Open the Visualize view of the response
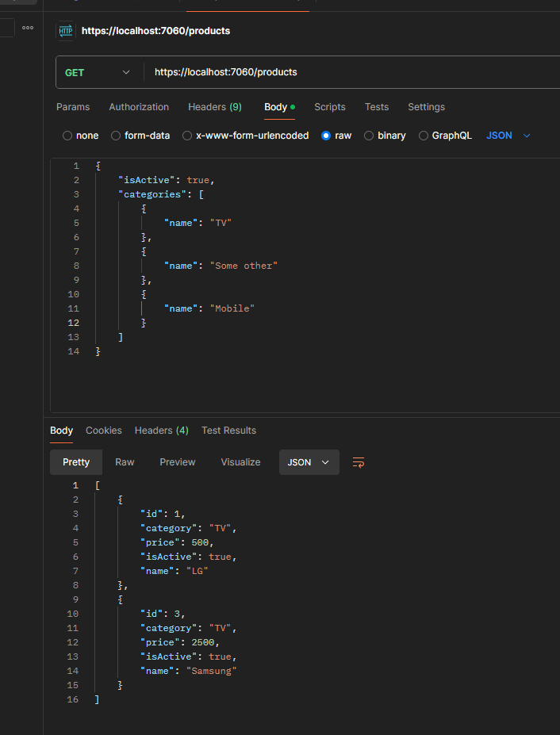This screenshot has width=560, height=735. pyautogui.click(x=240, y=461)
